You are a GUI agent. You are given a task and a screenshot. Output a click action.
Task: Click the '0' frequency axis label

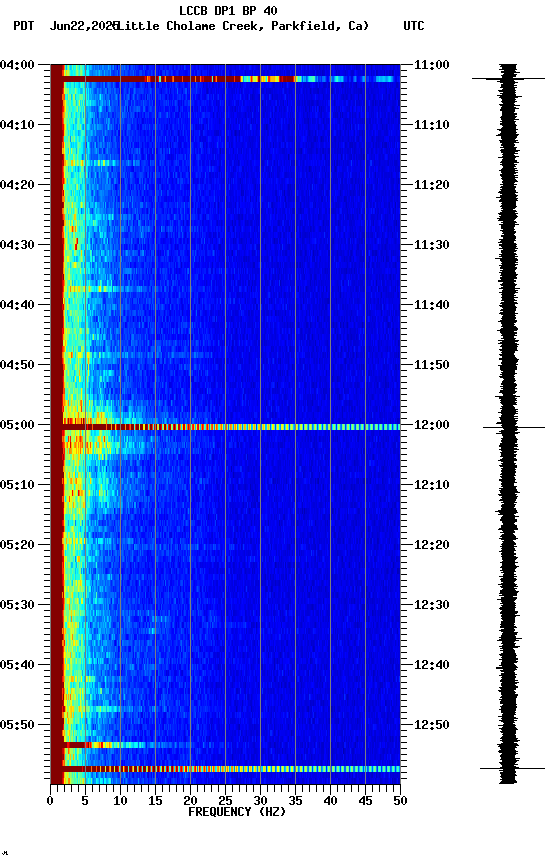pyautogui.click(x=50, y=801)
